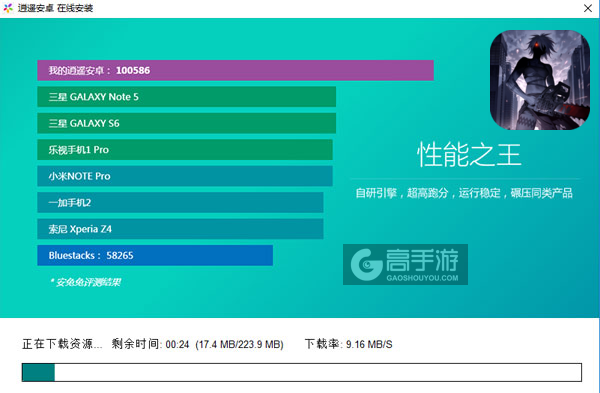The height and width of the screenshot is (393, 600).
Task: Click the 性能之王 heading
Action: pos(469,155)
